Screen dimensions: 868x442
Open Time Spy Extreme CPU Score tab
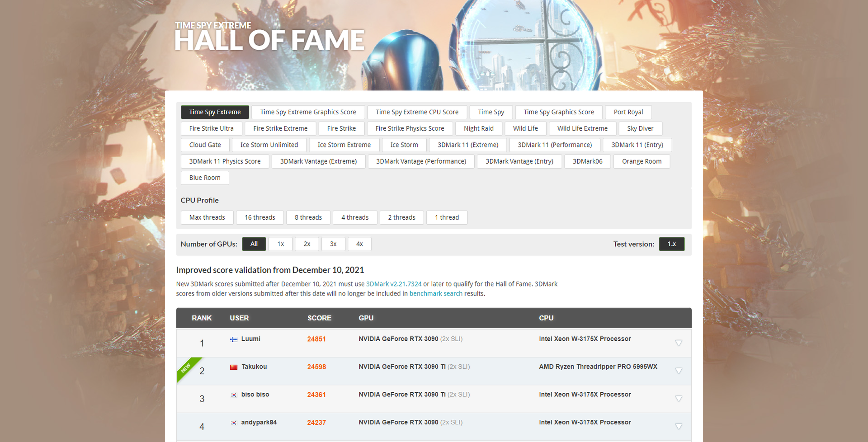click(x=417, y=112)
